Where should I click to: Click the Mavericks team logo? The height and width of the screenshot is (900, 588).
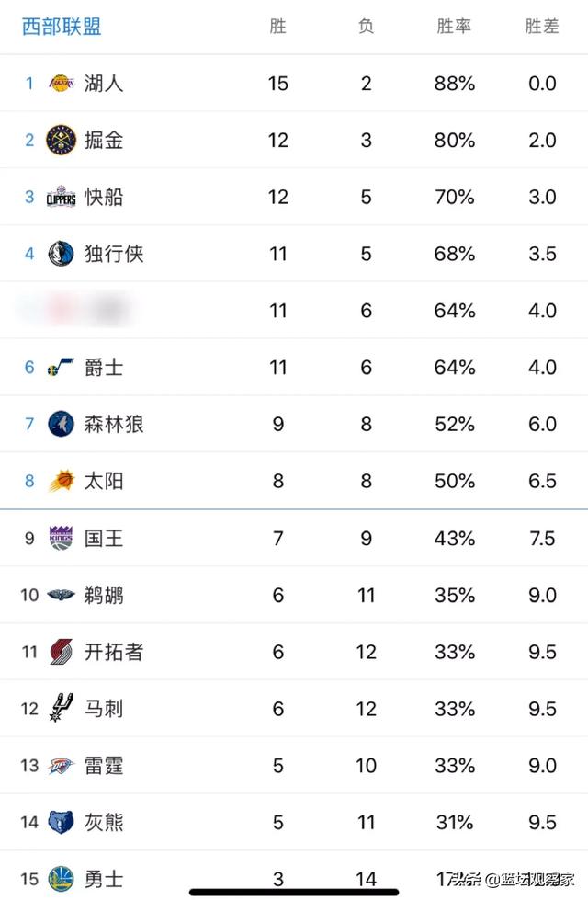click(x=61, y=254)
